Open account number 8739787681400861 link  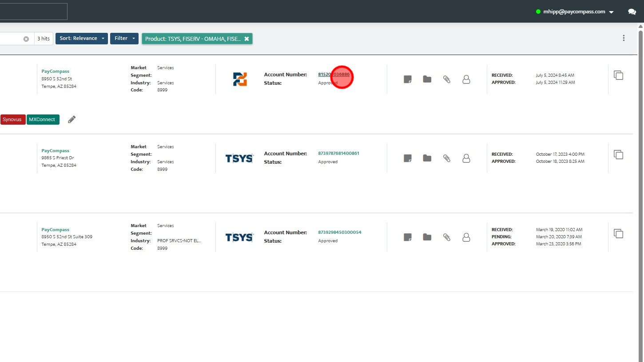pyautogui.click(x=339, y=153)
